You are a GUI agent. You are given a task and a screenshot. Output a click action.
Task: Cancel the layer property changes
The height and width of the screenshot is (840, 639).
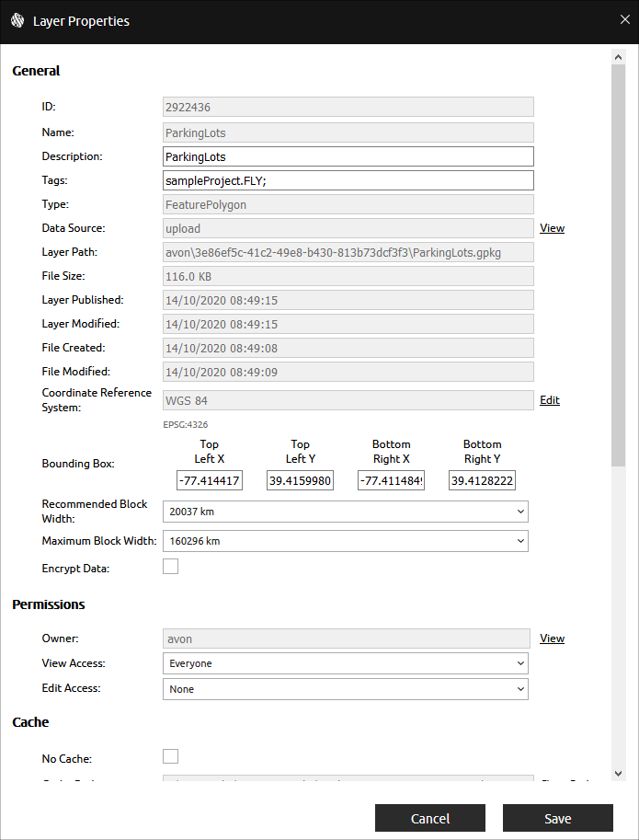pyautogui.click(x=429, y=818)
